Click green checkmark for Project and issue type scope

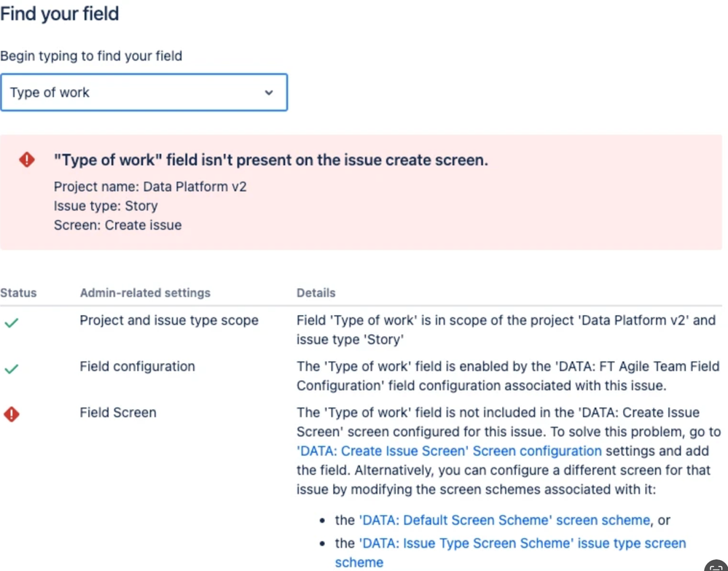(11, 322)
